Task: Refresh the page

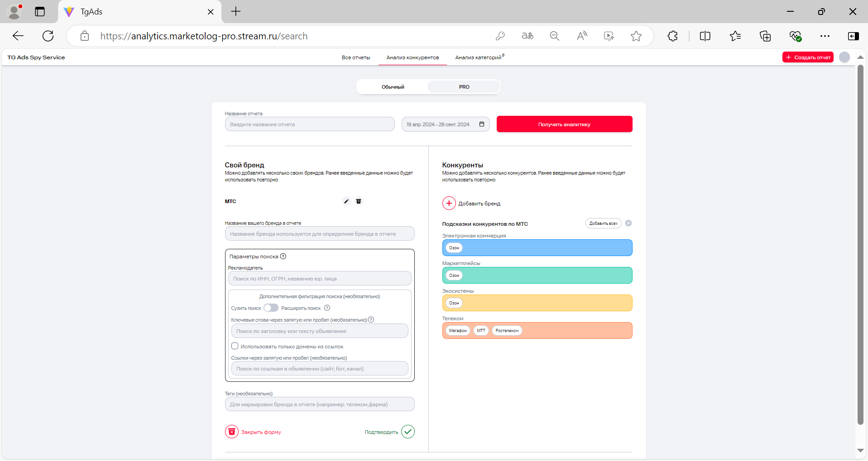Action: coord(48,36)
